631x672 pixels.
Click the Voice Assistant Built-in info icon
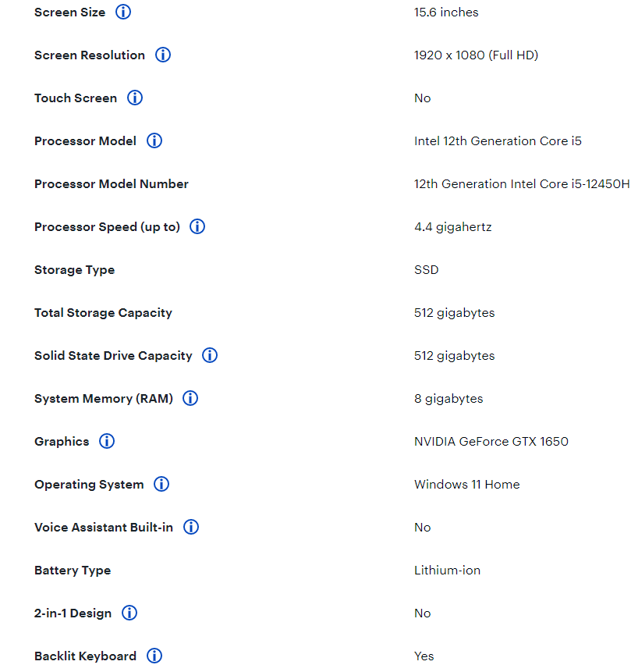coord(191,528)
